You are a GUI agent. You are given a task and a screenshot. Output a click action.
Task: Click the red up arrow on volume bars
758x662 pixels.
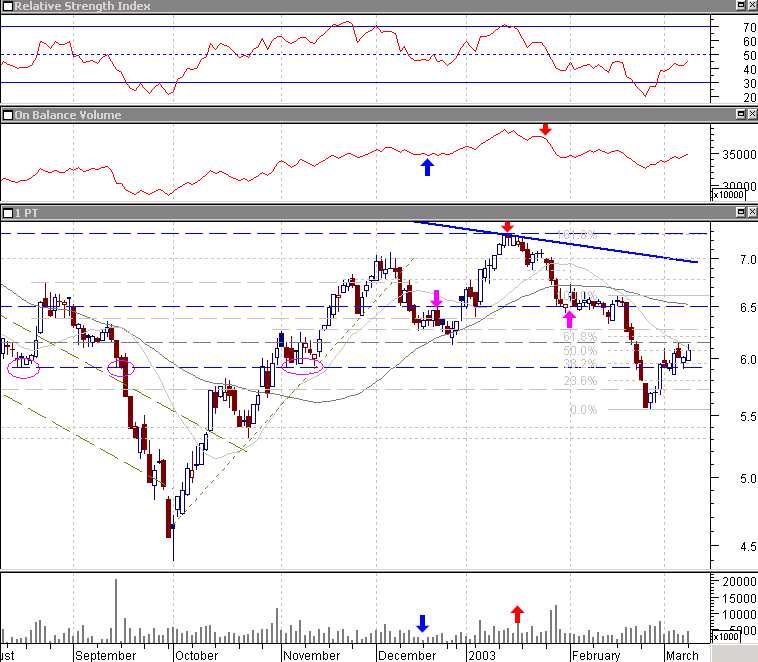pos(517,615)
